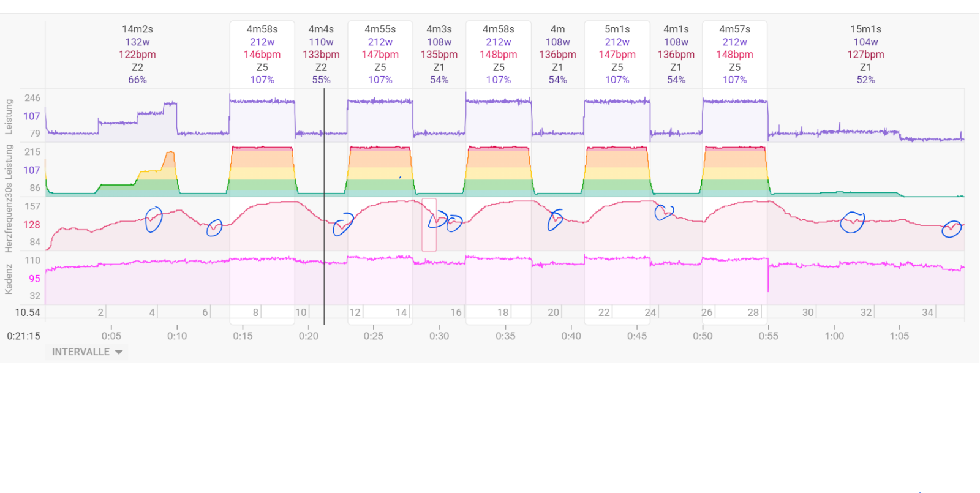Click lap marker 20 on the lap bar

tap(554, 312)
